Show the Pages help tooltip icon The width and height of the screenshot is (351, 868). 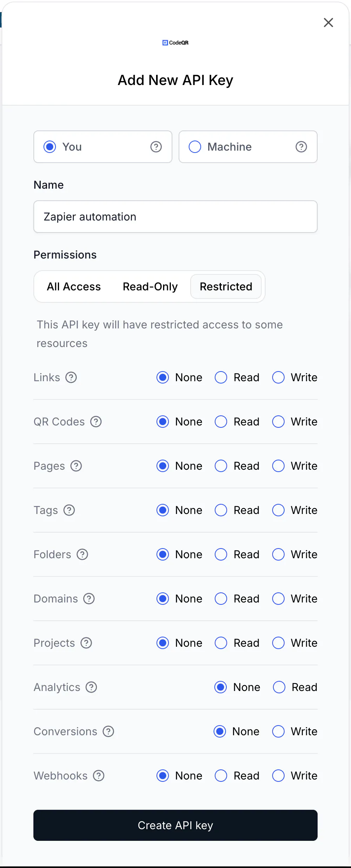point(76,466)
